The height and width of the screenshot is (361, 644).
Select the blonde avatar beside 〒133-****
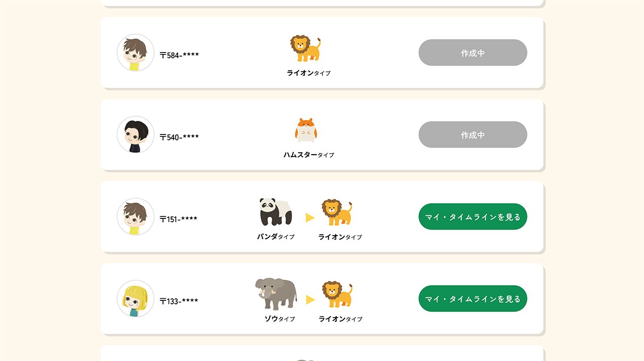click(136, 299)
